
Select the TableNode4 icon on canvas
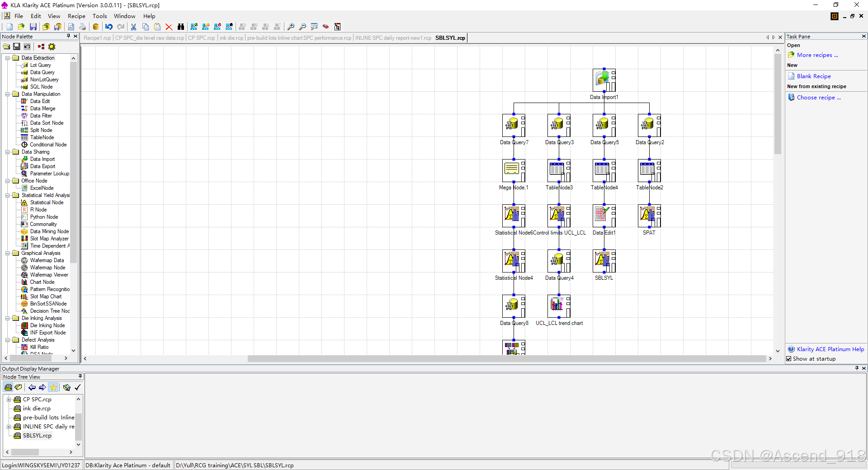pos(604,171)
